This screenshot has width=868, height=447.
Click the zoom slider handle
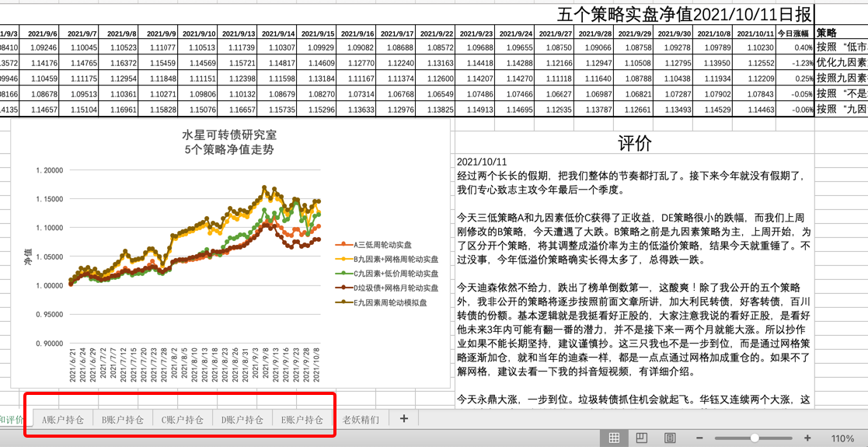point(755,438)
